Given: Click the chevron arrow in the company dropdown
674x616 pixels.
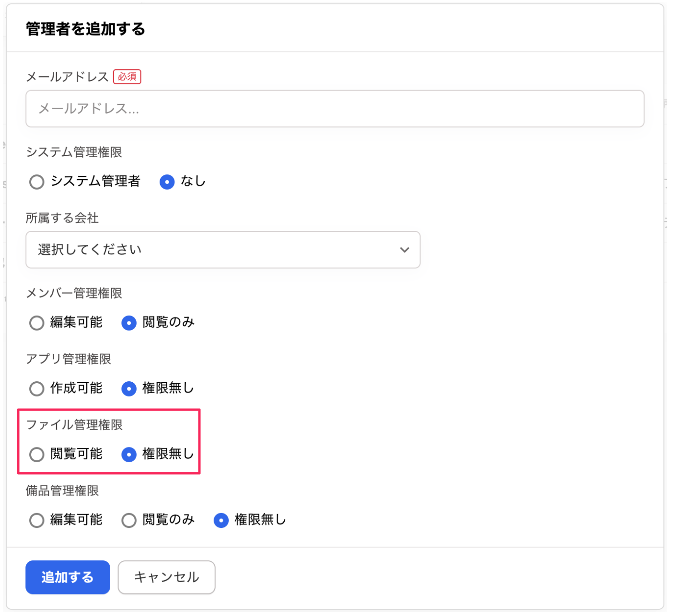Looking at the screenshot, I should (405, 250).
